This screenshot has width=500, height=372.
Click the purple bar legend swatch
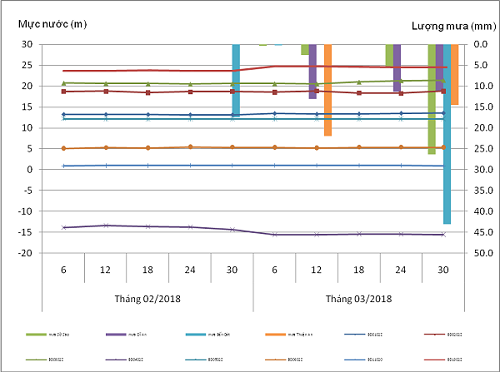(116, 334)
